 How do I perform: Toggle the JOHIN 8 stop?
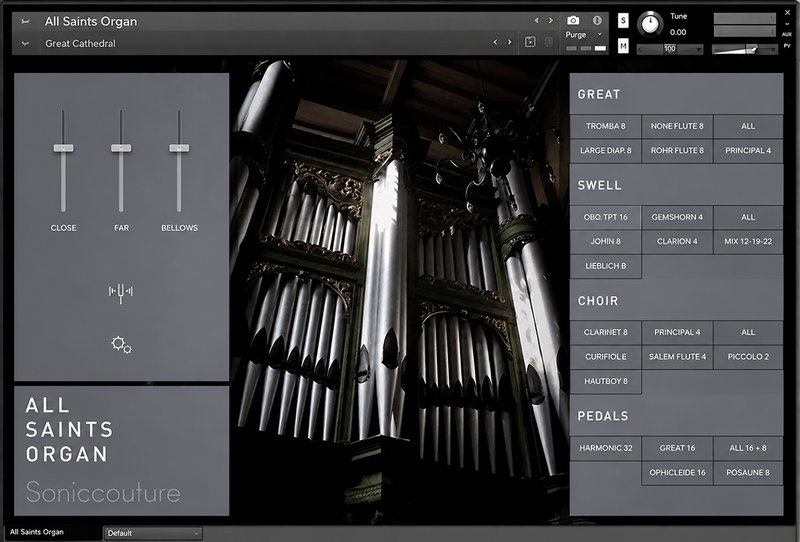pos(606,241)
